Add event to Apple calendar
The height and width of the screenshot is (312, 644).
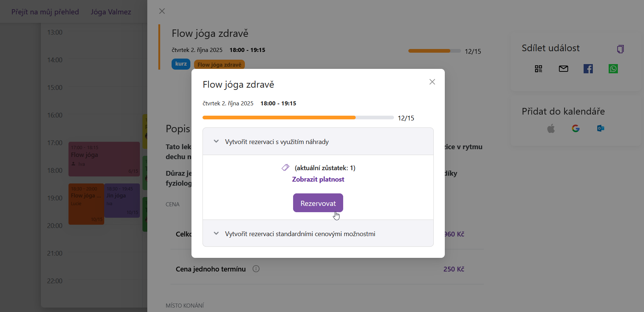pos(551,129)
